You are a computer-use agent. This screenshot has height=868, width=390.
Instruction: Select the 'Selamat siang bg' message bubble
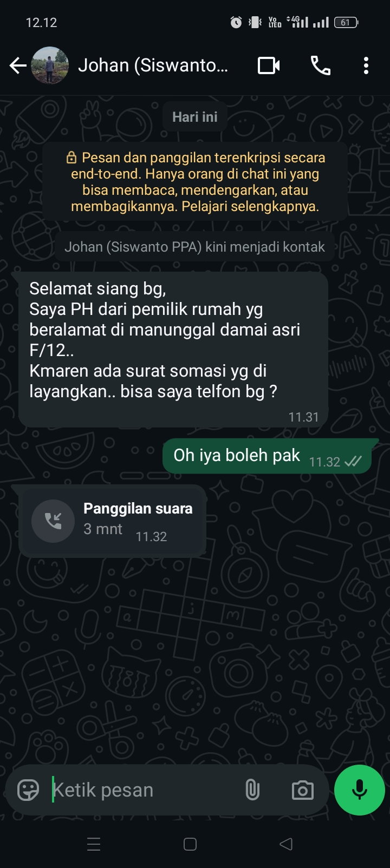click(x=173, y=350)
